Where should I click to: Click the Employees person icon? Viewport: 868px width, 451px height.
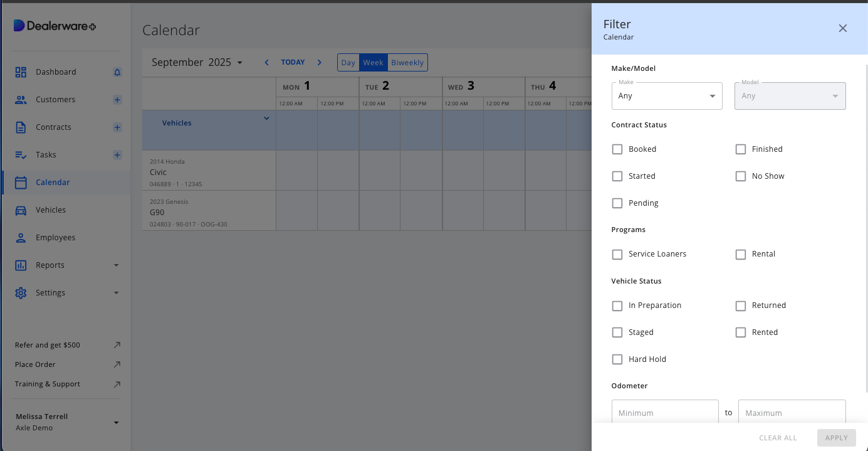pyautogui.click(x=21, y=238)
